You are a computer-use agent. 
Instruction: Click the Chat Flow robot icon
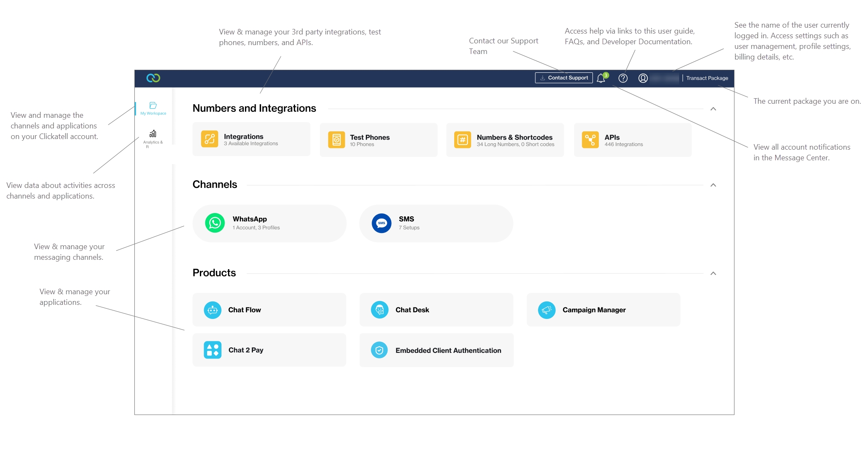tap(213, 310)
